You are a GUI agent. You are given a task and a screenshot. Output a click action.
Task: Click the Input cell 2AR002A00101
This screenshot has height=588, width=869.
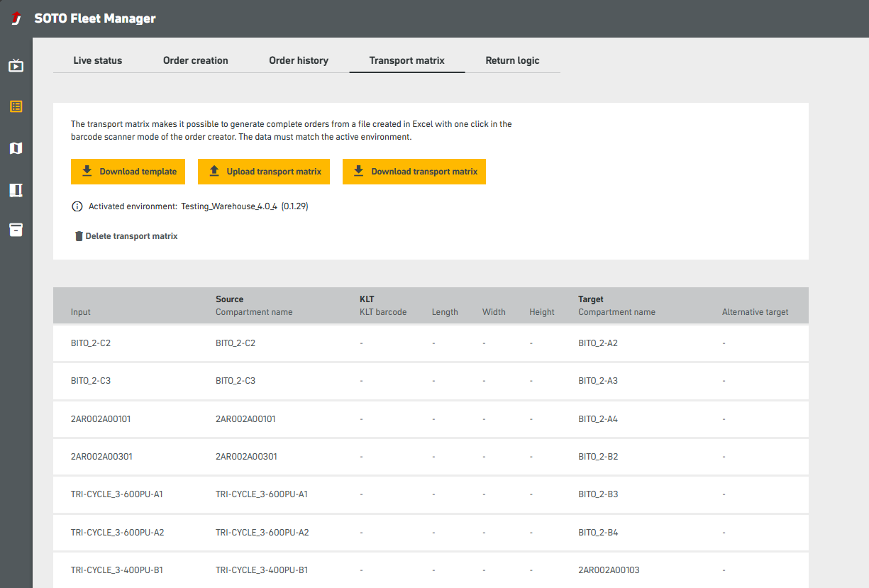coord(101,419)
